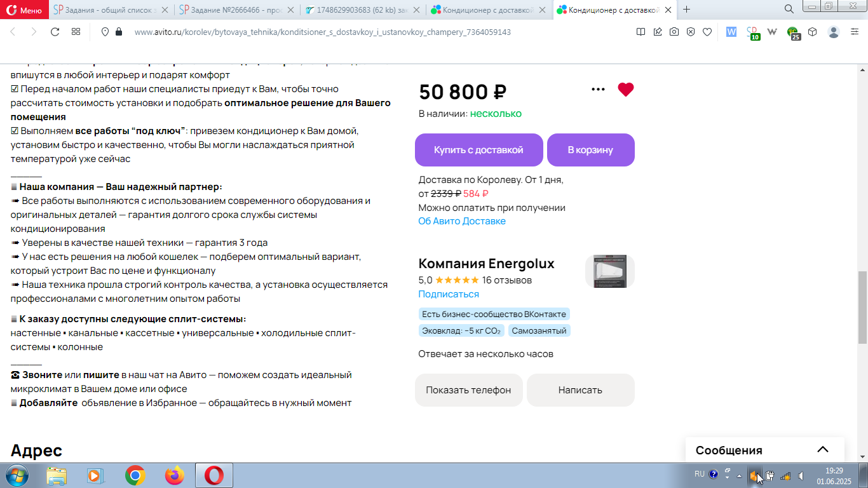Screen dimensions: 868x488
Task: Take a snapshot with camera icon
Action: pos(674,32)
